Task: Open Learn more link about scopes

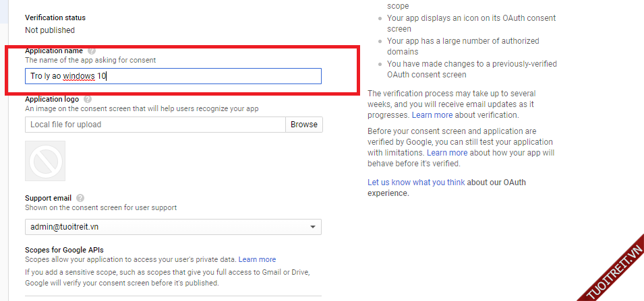Action: point(257,259)
